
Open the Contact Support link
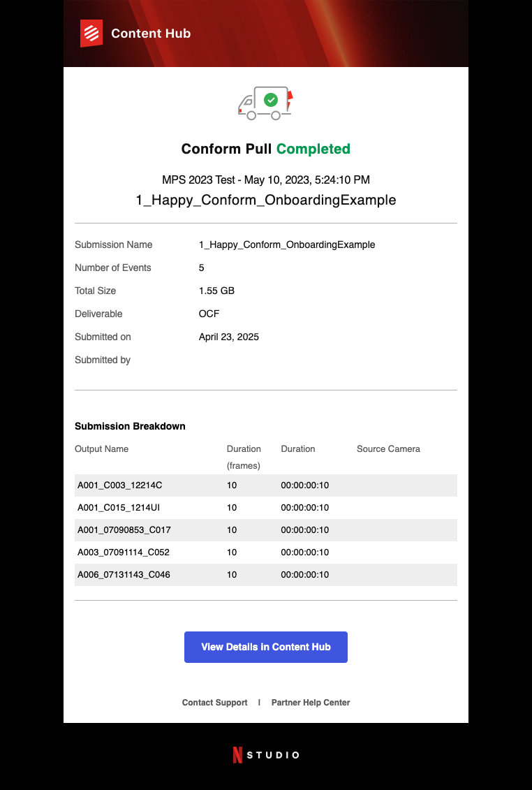click(x=214, y=702)
